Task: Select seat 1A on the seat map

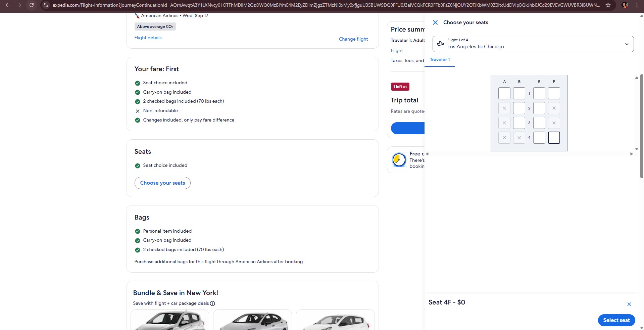Action: (x=504, y=93)
